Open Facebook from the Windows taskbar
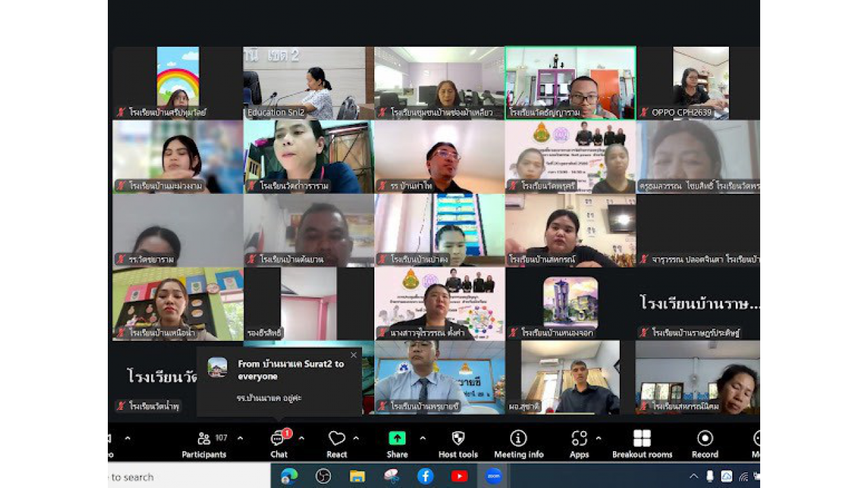 pyautogui.click(x=425, y=476)
